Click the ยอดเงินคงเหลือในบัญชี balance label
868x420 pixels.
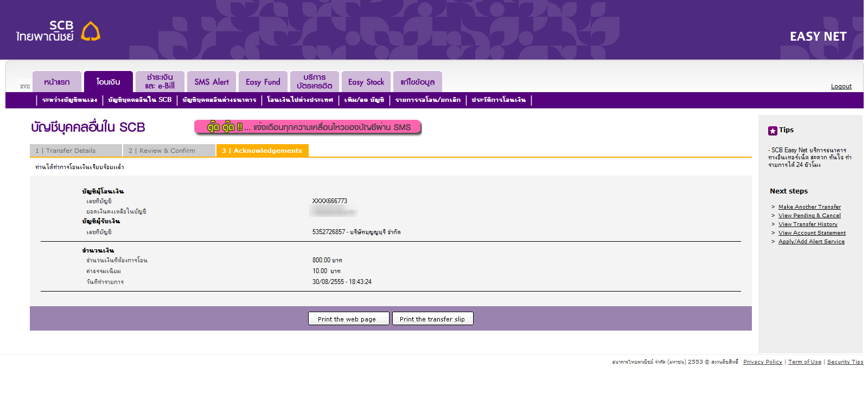[x=117, y=211]
